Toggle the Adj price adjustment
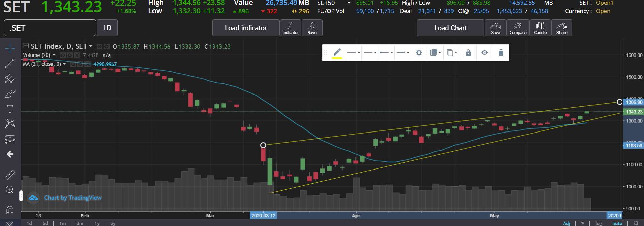This screenshot has height=226, width=644. point(567,223)
